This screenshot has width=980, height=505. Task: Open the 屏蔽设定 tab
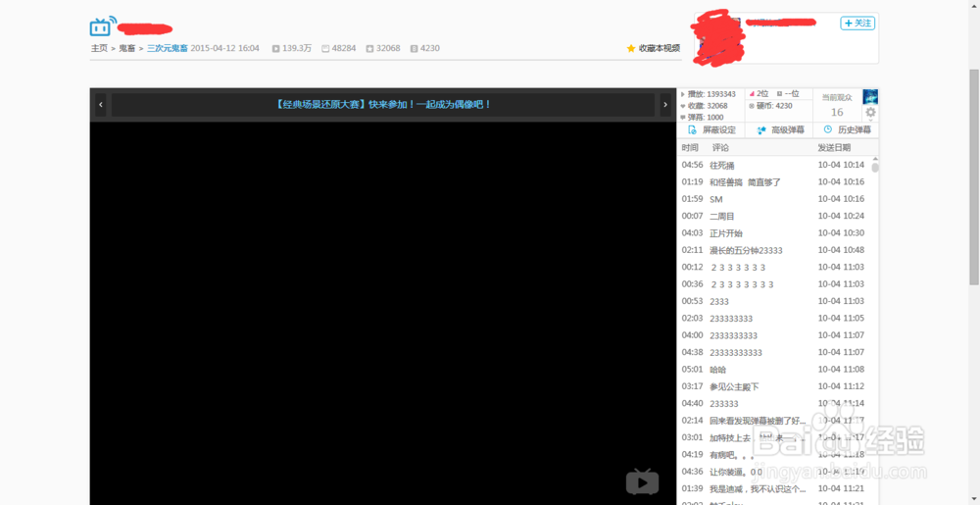pos(710,130)
